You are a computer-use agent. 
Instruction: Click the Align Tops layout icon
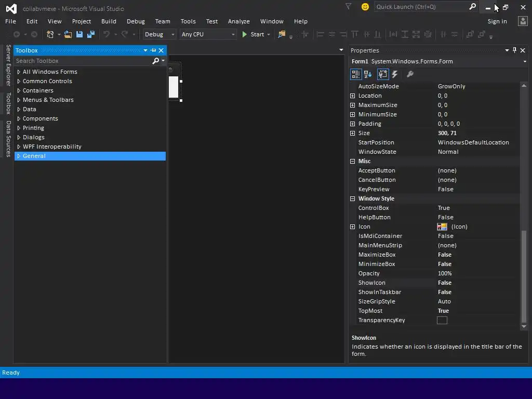coord(354,34)
